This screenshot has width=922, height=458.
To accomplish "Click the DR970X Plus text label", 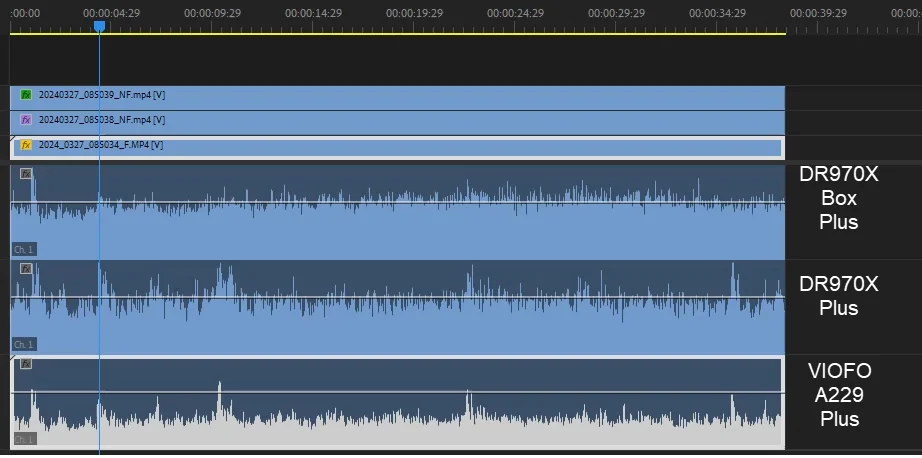I will (839, 296).
